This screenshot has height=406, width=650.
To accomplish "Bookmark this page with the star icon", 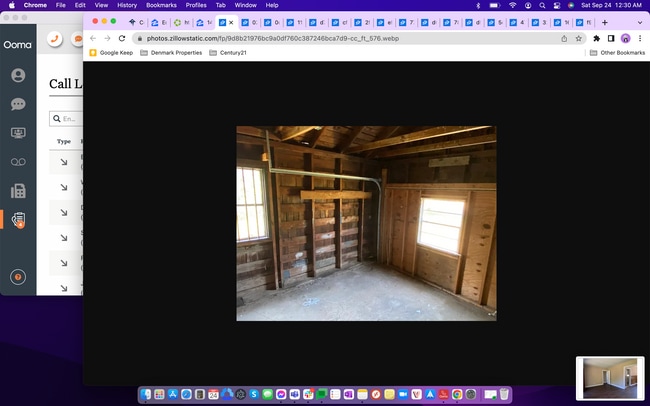I will pyautogui.click(x=579, y=38).
